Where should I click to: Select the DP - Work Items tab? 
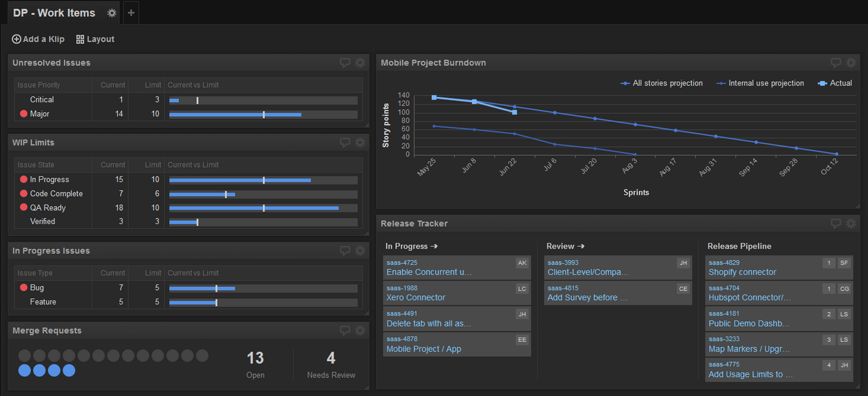click(x=54, y=13)
